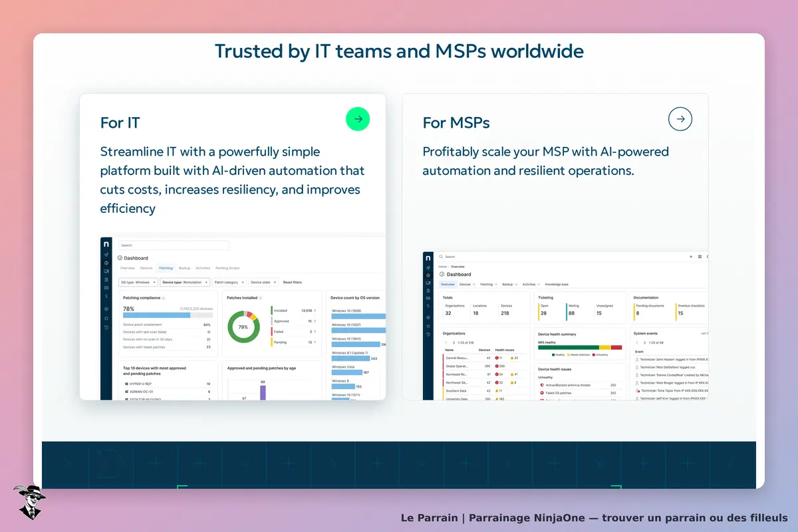798x532 pixels.
Task: Open the gear settings icon in For IT dashboard sidebar
Action: (106, 309)
